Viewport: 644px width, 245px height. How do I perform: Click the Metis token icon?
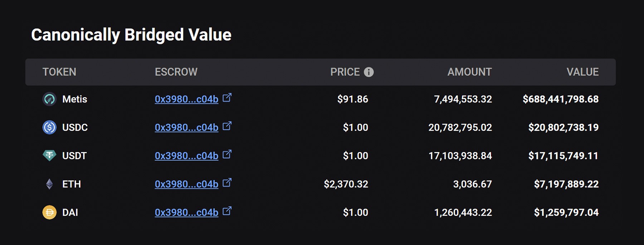tap(49, 99)
